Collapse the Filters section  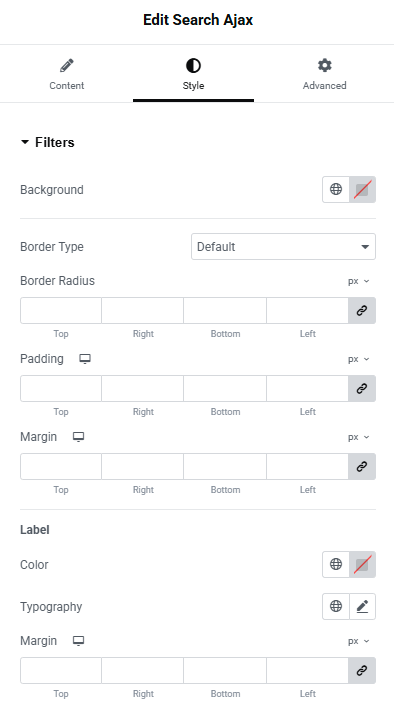[x=47, y=143]
